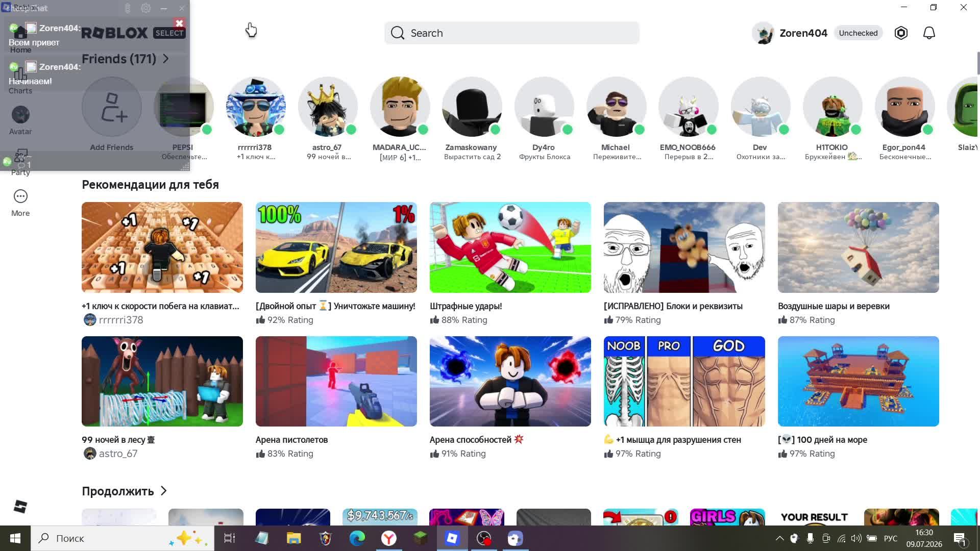
Task: Open Арена пистолетов game thumbnail
Action: (x=336, y=381)
